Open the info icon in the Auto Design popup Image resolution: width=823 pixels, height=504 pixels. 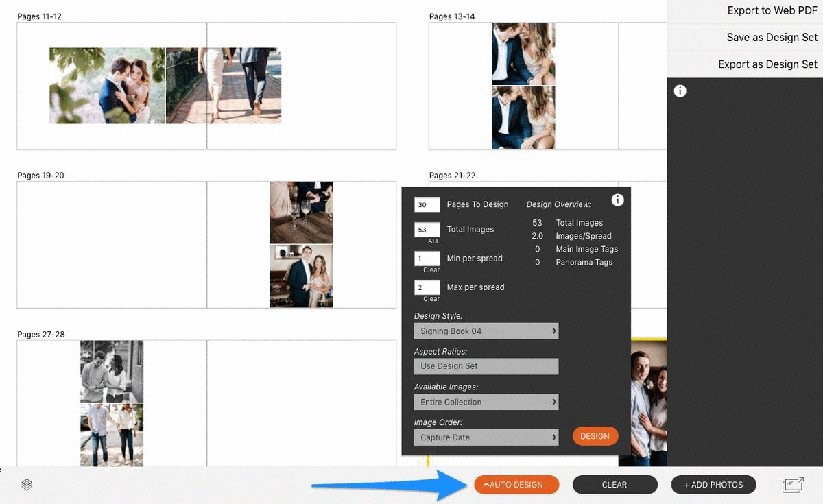point(617,200)
